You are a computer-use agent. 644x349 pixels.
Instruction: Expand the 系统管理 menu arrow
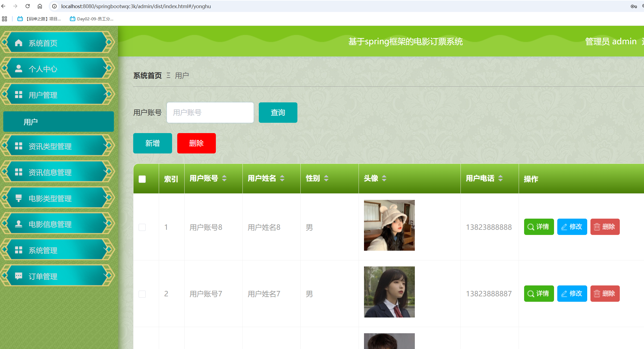pos(106,250)
